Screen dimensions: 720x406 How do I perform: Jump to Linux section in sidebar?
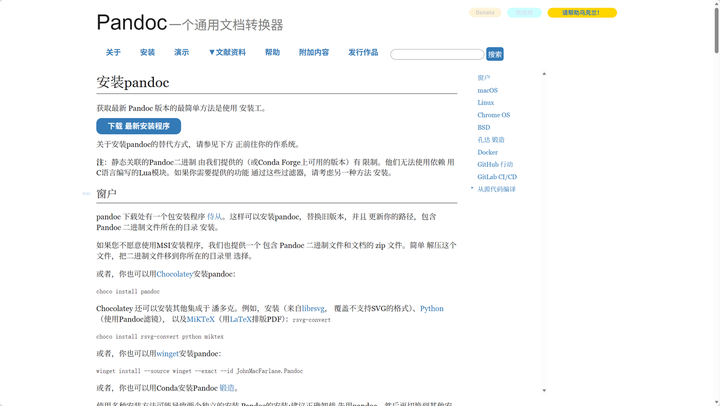click(485, 102)
